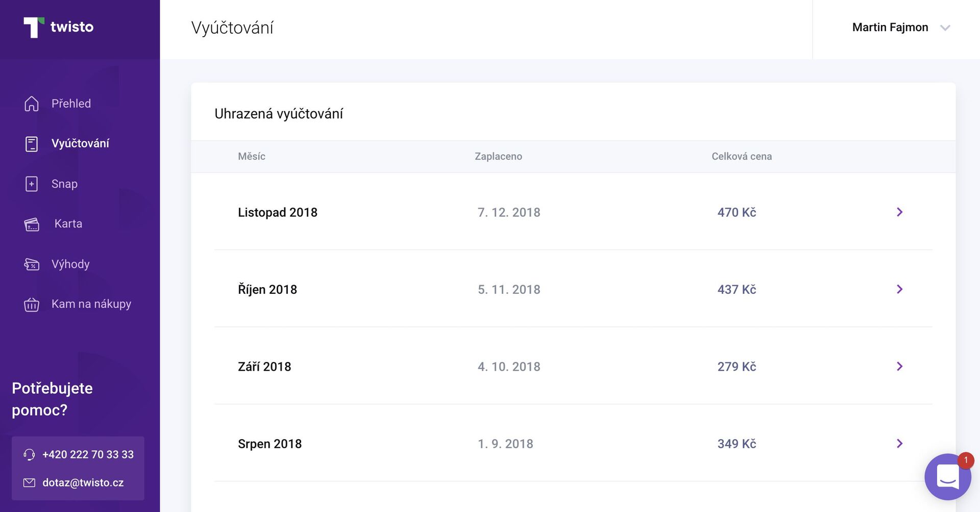Expand the Martin Fajmon user menu
This screenshot has width=980, height=512.
coord(945,28)
